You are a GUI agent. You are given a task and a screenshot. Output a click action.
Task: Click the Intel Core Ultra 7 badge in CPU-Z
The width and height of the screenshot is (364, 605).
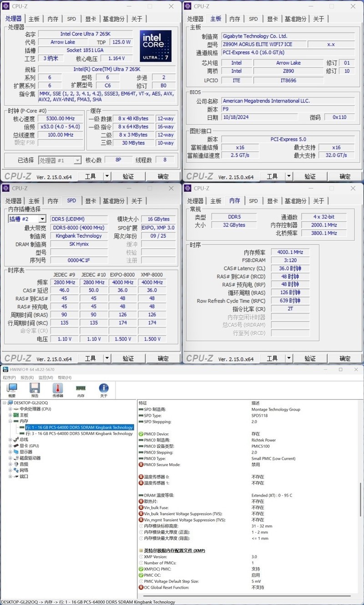coord(155,46)
